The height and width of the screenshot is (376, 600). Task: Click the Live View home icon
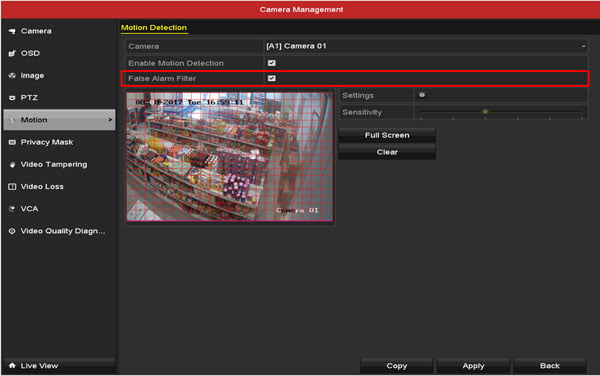[12, 366]
